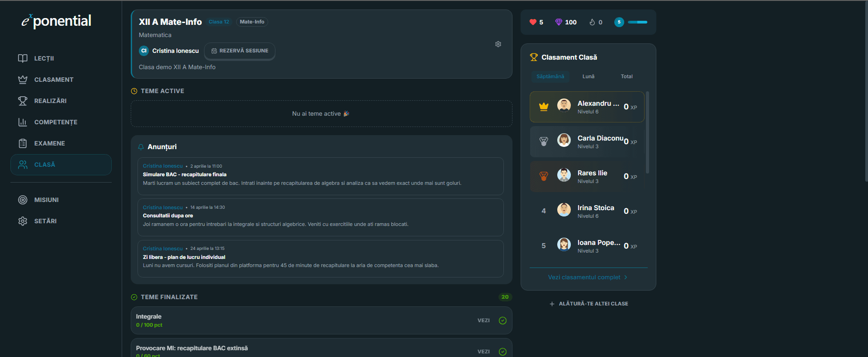
Task: Click the XP progress bar
Action: pyautogui.click(x=637, y=22)
